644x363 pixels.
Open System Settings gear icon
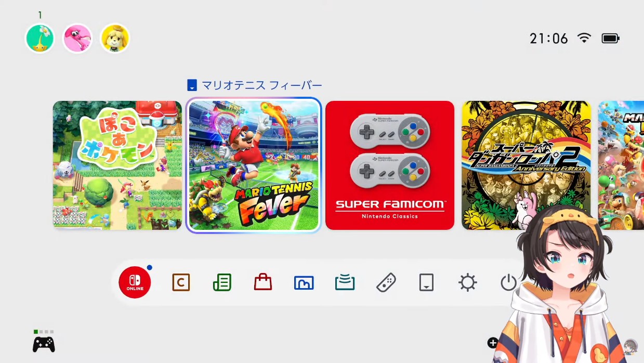[467, 282]
